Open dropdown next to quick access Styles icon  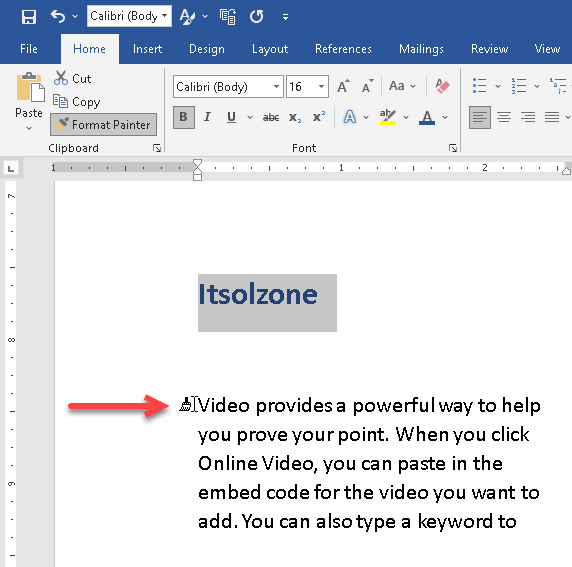pyautogui.click(x=205, y=16)
